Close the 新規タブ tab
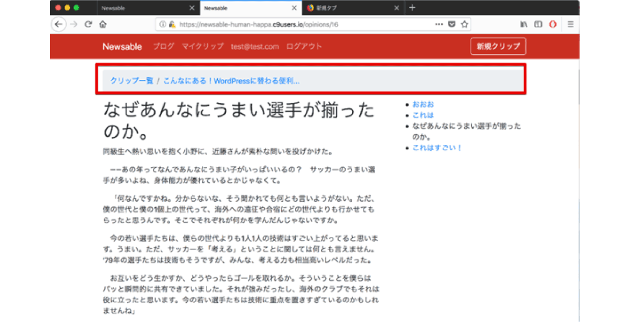Image resolution: width=644 pixels, height=322 pixels. pos(397,8)
